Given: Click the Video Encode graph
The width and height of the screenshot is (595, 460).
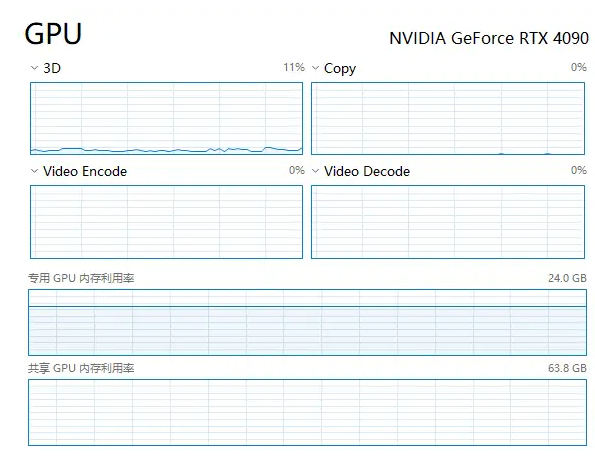Looking at the screenshot, I should (167, 222).
